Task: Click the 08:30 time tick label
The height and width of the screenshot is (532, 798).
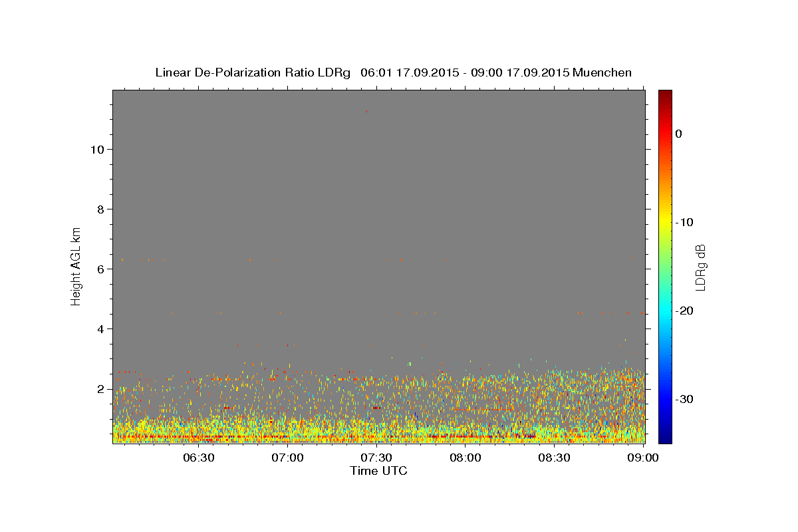Action: [x=554, y=458]
